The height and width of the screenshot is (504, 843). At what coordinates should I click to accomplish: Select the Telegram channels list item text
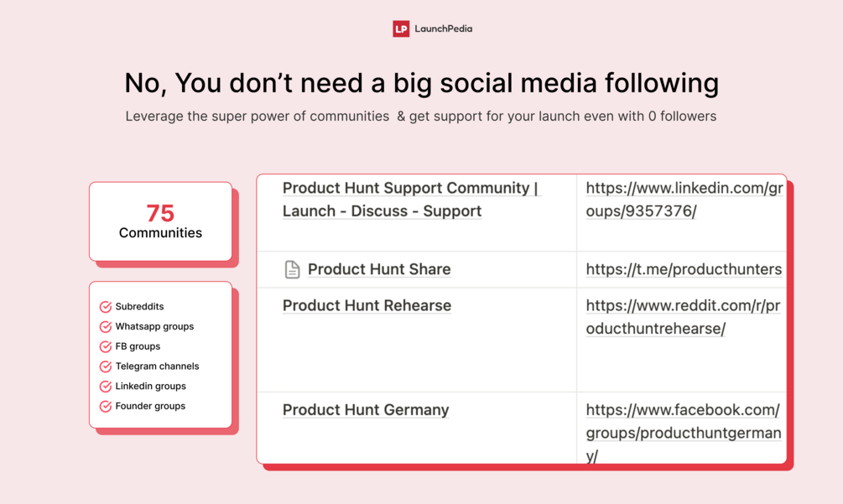(x=157, y=366)
